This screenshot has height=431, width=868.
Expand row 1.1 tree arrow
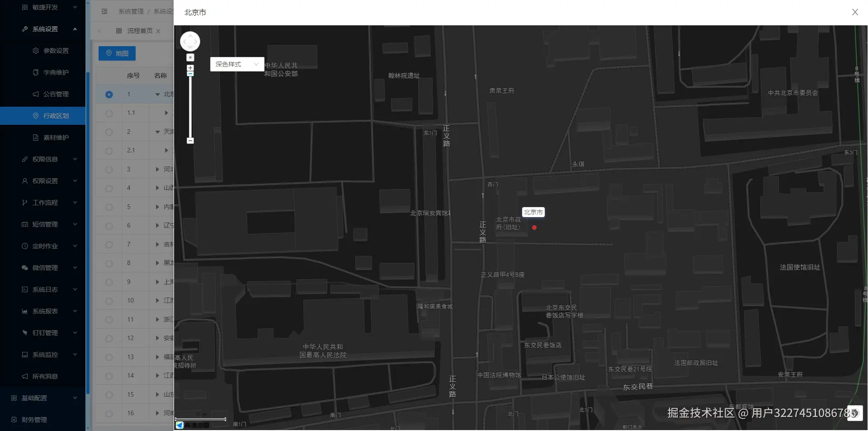tap(166, 113)
